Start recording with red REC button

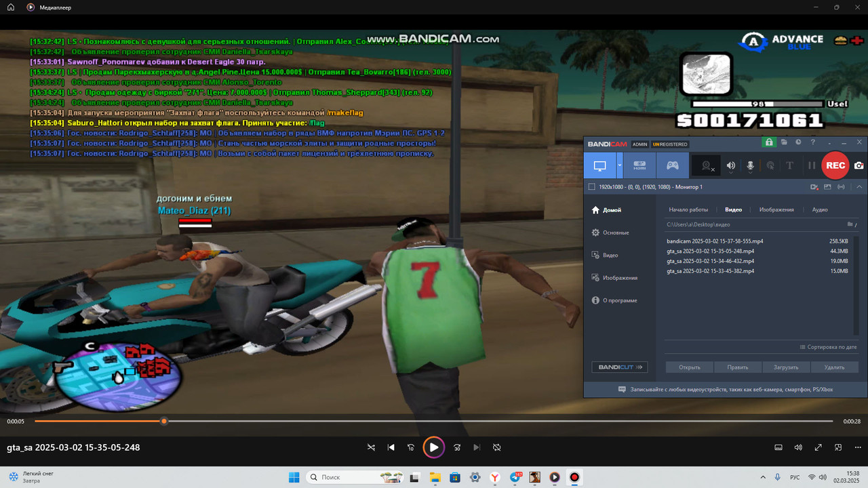835,165
